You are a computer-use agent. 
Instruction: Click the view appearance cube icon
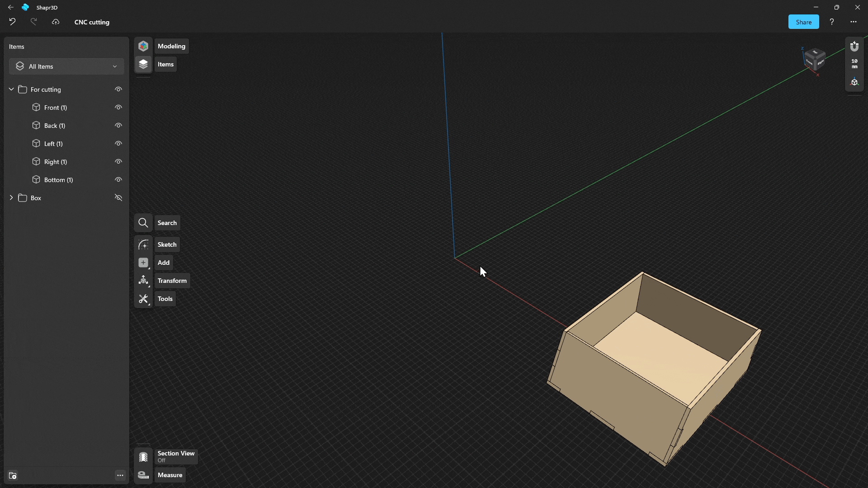(x=854, y=82)
